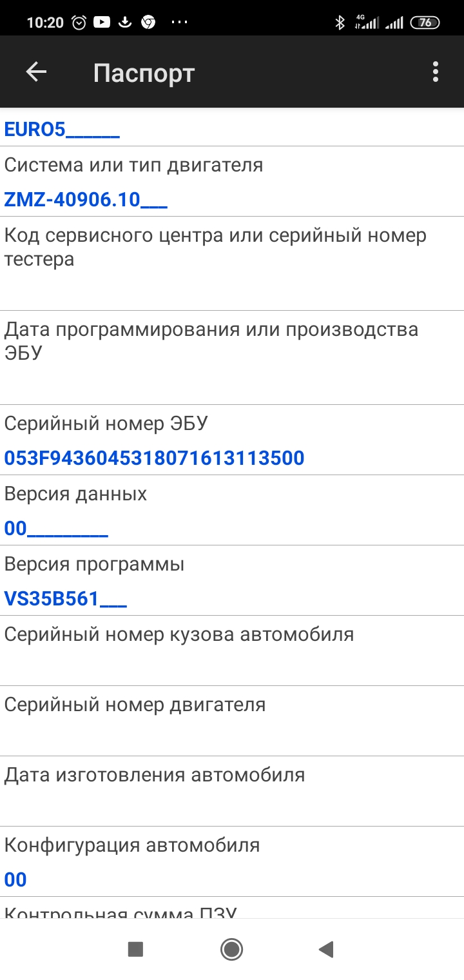Open recent apps with square button
The width and height of the screenshot is (464, 980).
tap(135, 949)
